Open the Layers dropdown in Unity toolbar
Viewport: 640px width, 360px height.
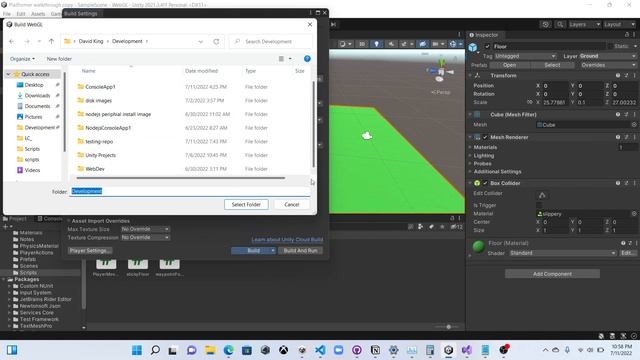(584, 24)
